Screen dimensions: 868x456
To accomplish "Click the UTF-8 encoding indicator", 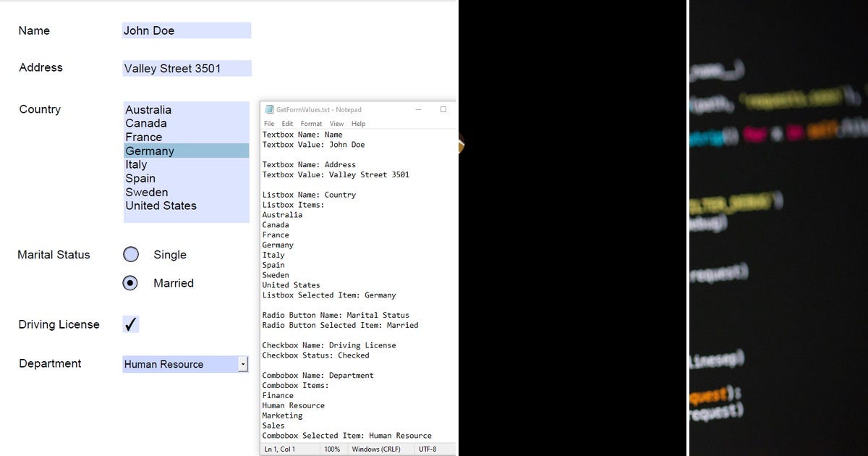I will (x=428, y=449).
